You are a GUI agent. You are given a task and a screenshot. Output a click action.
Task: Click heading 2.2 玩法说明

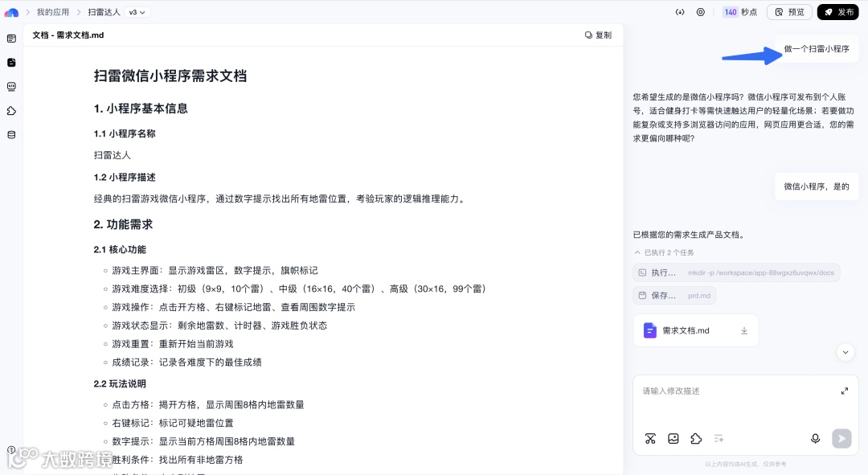pyautogui.click(x=120, y=383)
